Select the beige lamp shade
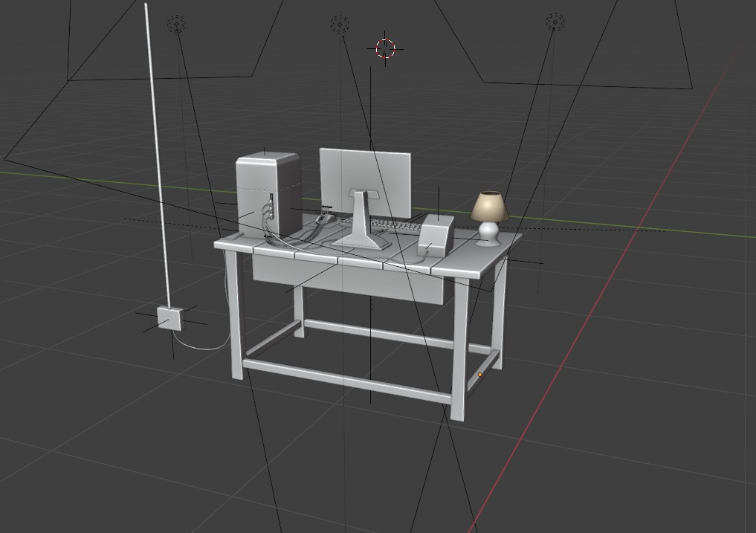Screen dimensions: 756x533 [490, 207]
